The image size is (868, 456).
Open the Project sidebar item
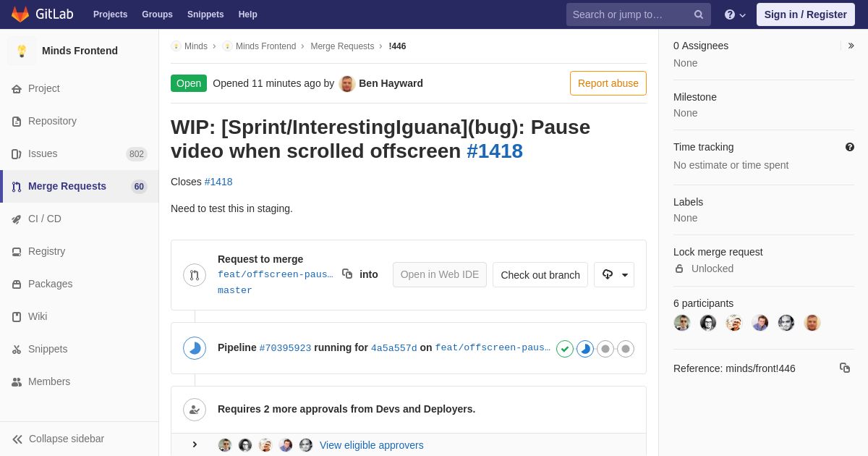[x=80, y=88]
